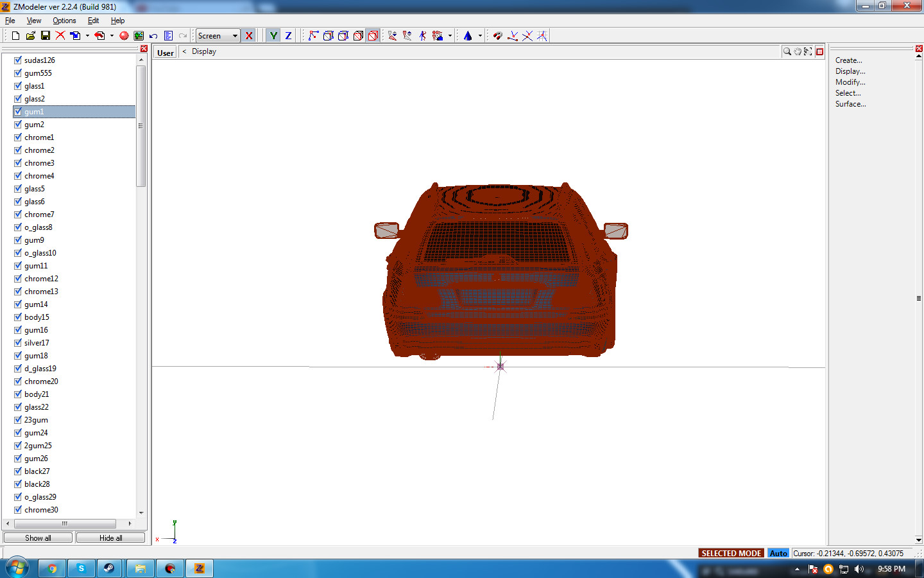Toggle the Auto button in status bar
The image size is (924, 578).
tap(778, 553)
